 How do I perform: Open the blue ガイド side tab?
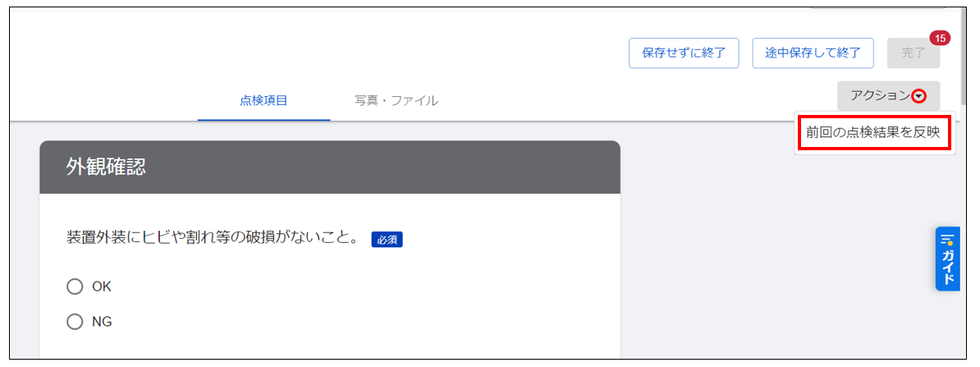tap(947, 259)
